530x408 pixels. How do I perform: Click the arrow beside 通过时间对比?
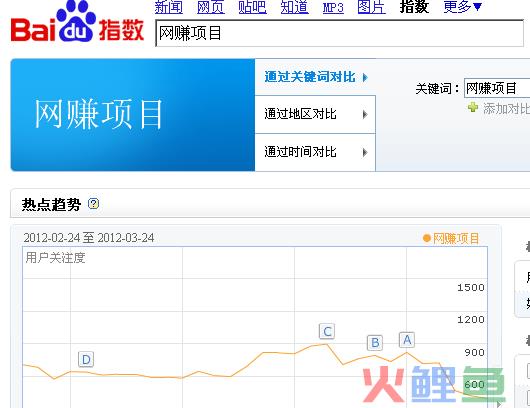(365, 152)
